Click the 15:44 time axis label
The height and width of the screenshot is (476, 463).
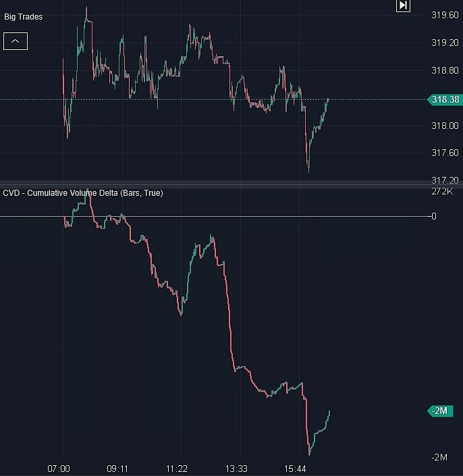pos(296,469)
